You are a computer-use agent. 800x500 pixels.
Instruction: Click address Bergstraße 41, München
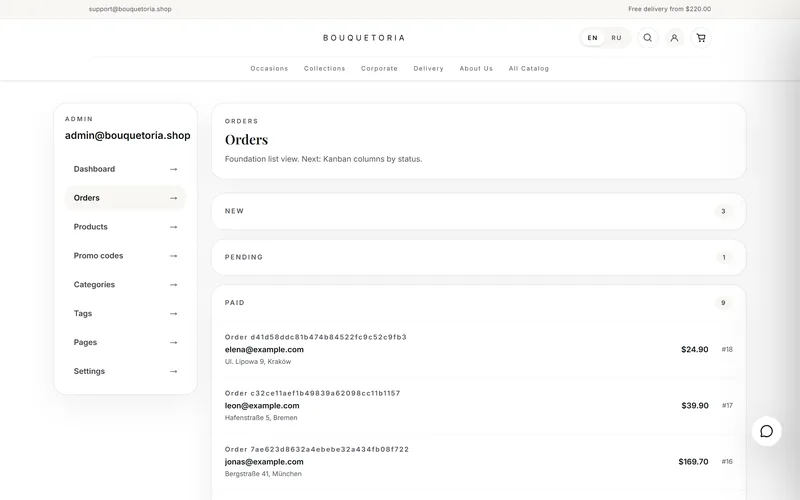[x=263, y=474]
